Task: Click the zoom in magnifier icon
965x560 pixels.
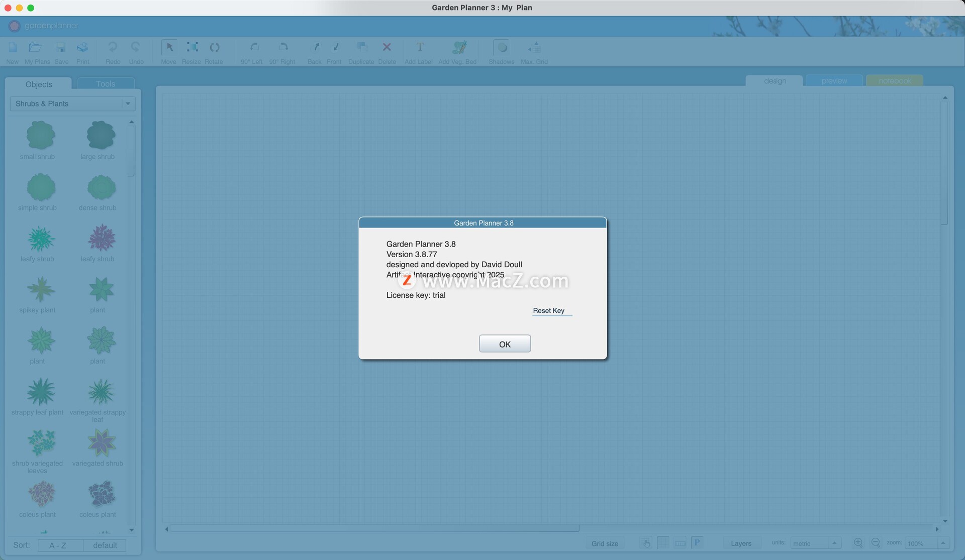Action: (858, 543)
